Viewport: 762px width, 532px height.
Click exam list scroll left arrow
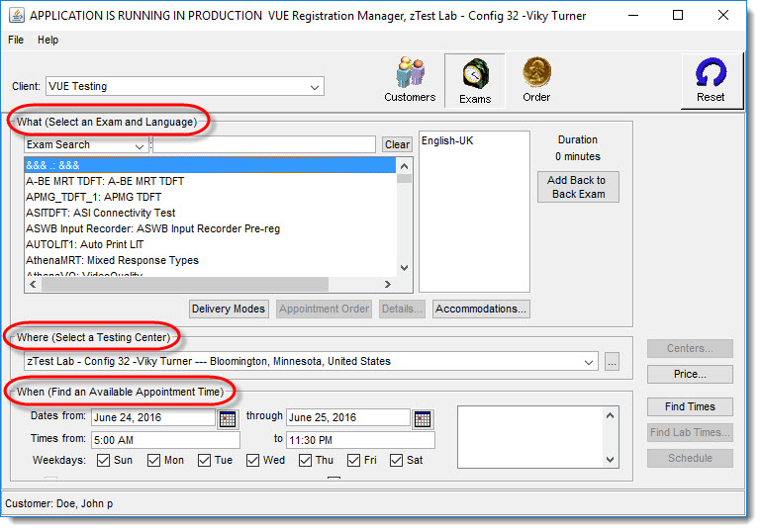(33, 285)
